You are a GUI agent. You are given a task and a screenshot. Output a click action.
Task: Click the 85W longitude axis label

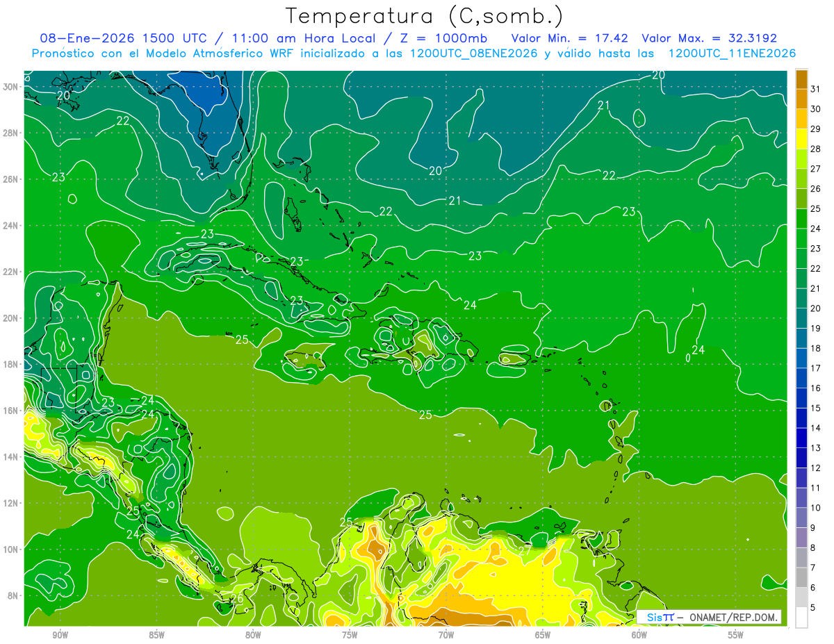(156, 635)
